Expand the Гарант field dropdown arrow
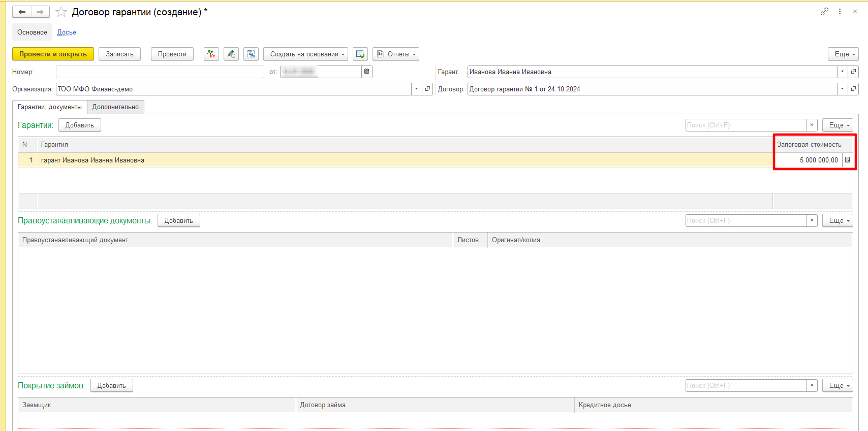 pyautogui.click(x=843, y=72)
